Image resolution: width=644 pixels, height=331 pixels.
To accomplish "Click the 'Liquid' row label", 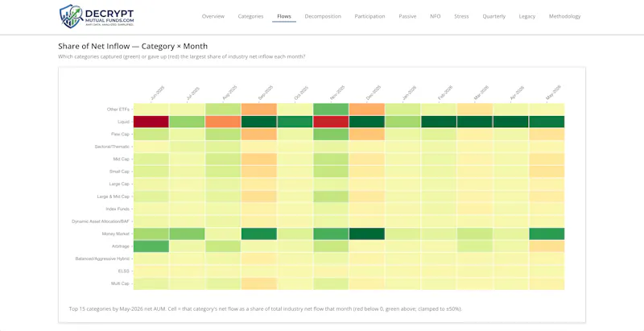I will 124,122.
